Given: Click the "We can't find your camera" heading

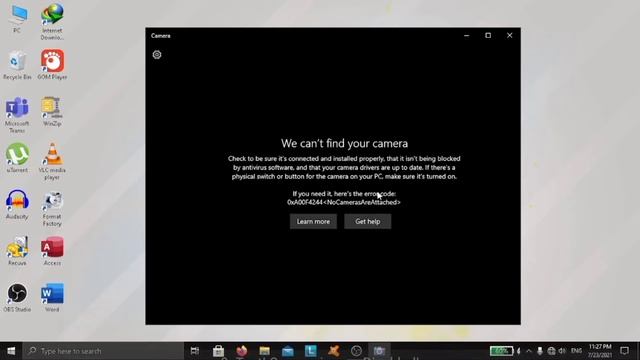Looking at the screenshot, I should click(344, 143).
